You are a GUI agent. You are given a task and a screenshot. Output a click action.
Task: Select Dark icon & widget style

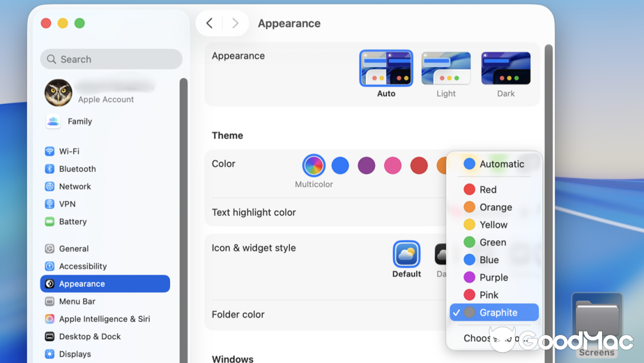pyautogui.click(x=440, y=254)
